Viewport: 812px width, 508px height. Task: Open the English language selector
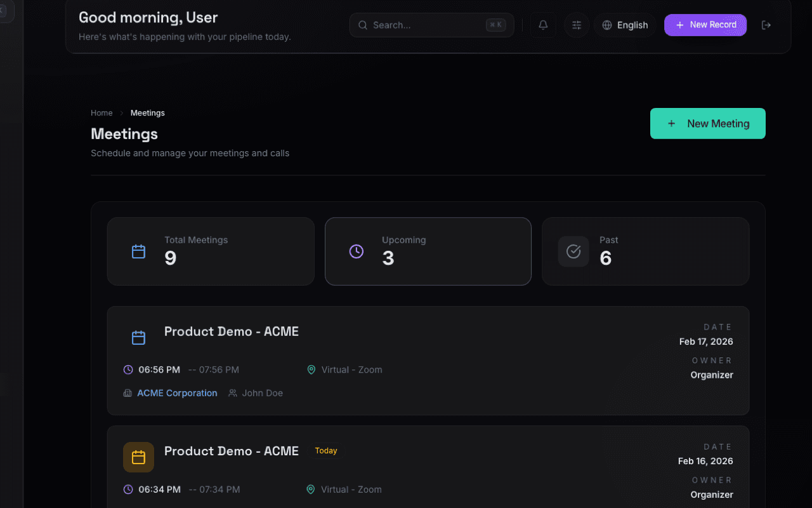tap(625, 25)
